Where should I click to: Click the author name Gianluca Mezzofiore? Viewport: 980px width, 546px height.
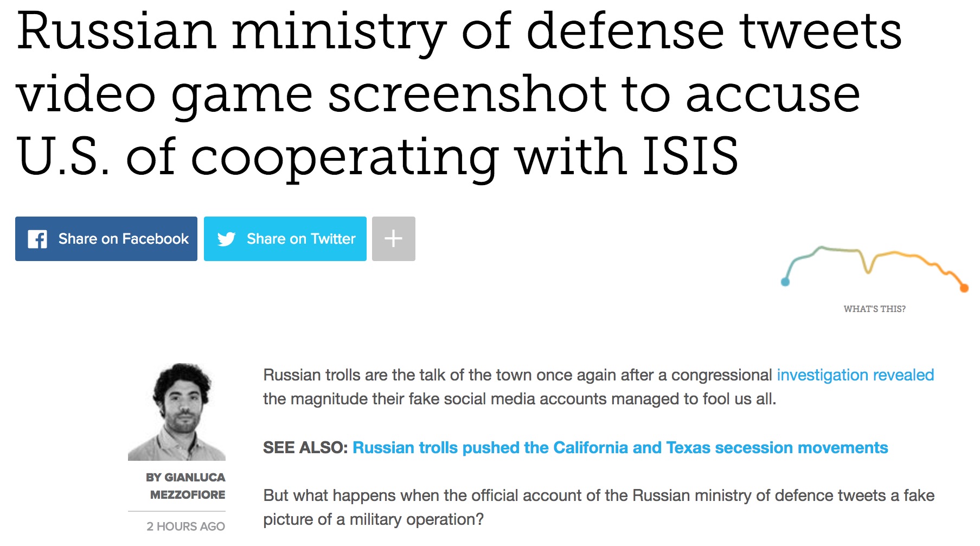[185, 486]
